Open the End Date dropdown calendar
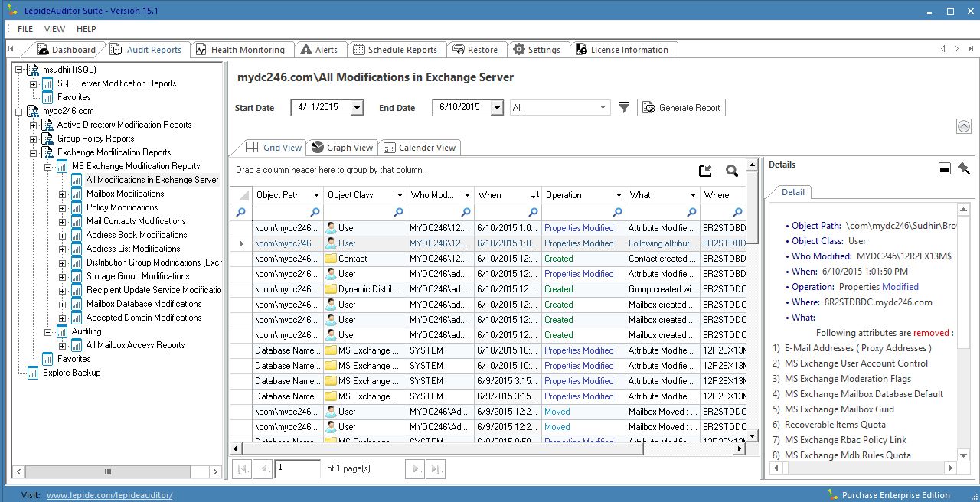980x502 pixels. 497,108
